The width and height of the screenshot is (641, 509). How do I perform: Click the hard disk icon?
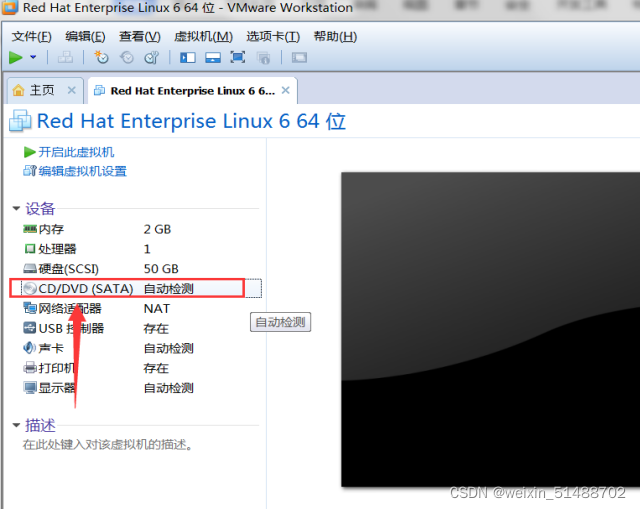click(30, 269)
